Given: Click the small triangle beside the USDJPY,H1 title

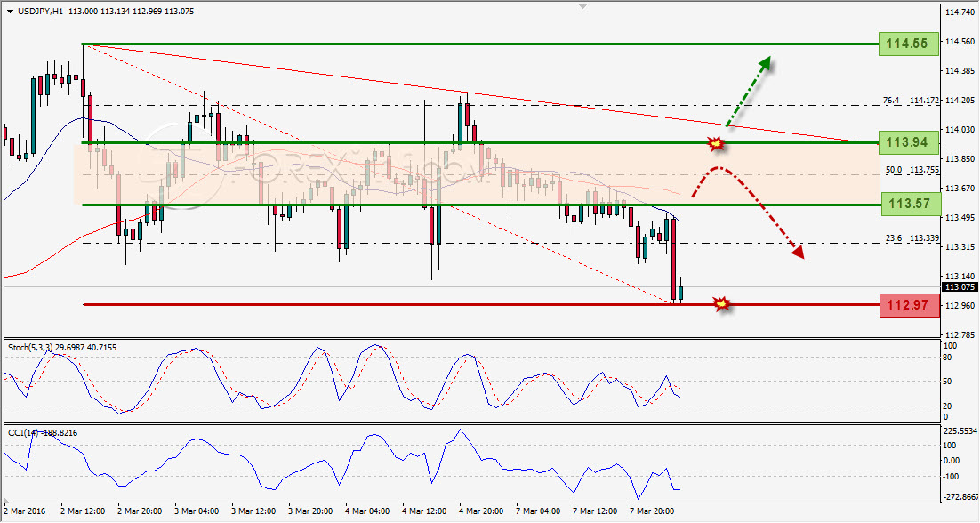Looking at the screenshot, I should pos(10,12).
